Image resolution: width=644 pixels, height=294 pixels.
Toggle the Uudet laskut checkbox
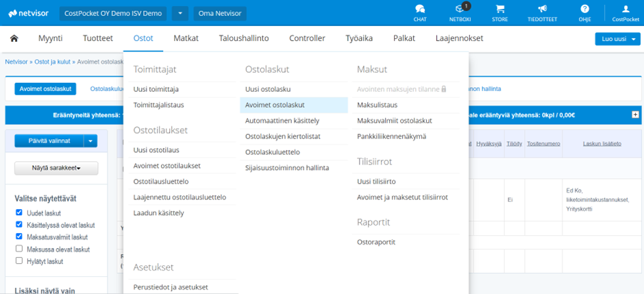tap(18, 212)
